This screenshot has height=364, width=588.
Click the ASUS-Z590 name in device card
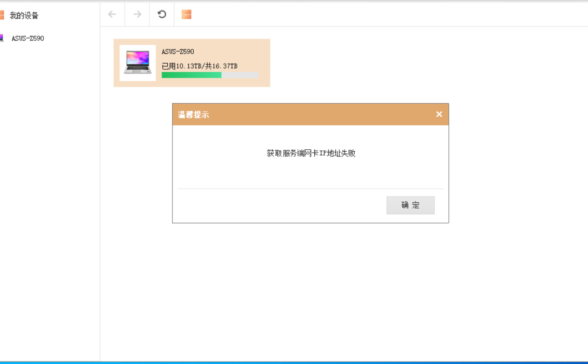(178, 52)
